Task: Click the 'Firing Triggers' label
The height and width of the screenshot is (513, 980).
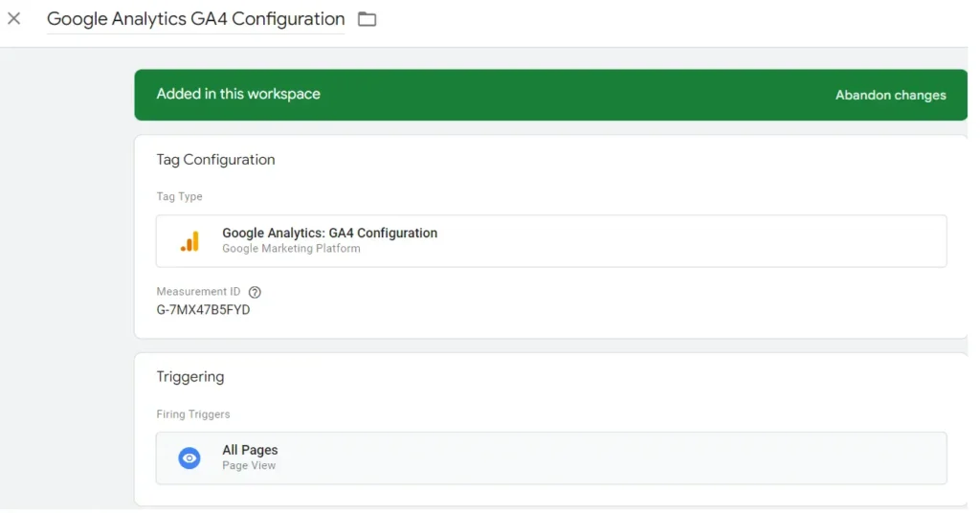Action: [x=192, y=414]
